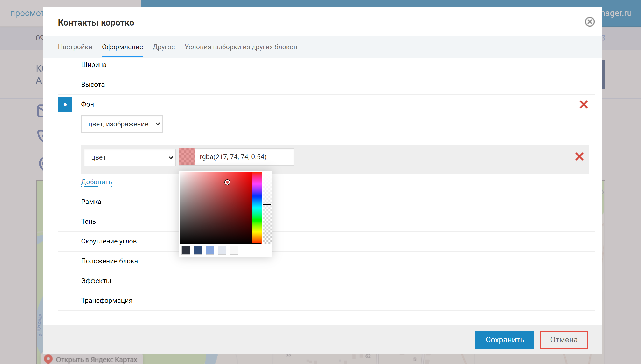Delete the color background row with red X

tap(579, 156)
